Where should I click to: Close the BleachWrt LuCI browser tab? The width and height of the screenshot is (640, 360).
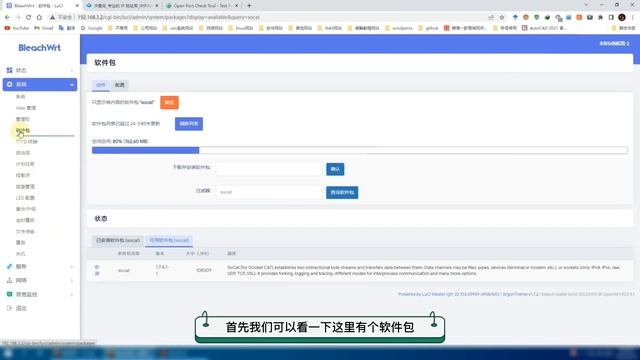[77, 6]
